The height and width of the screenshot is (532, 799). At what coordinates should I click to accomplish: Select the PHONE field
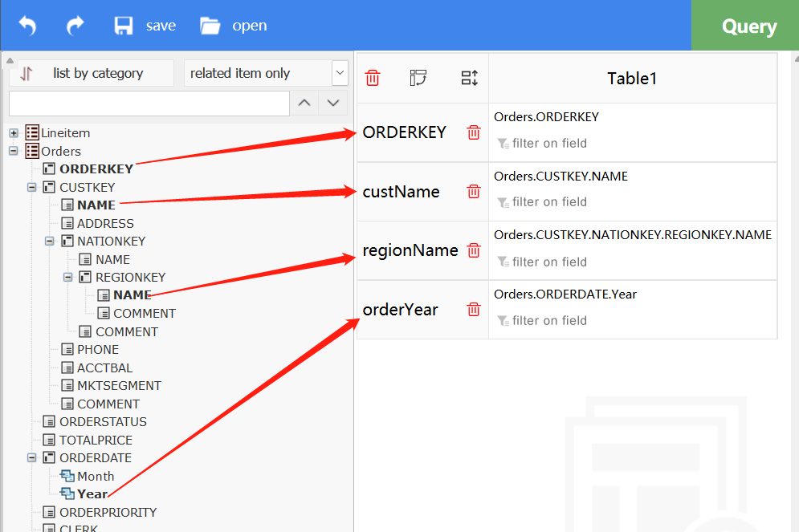[x=98, y=350]
